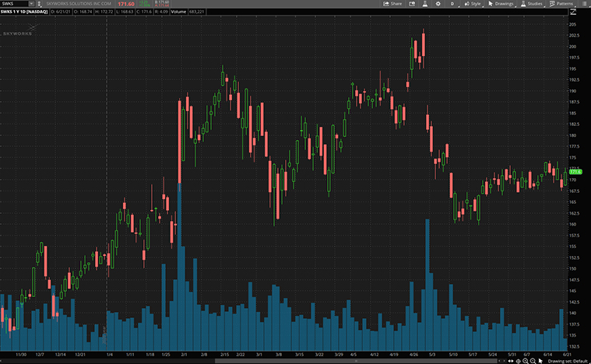Click the SWKS symbol input field

tap(13, 4)
